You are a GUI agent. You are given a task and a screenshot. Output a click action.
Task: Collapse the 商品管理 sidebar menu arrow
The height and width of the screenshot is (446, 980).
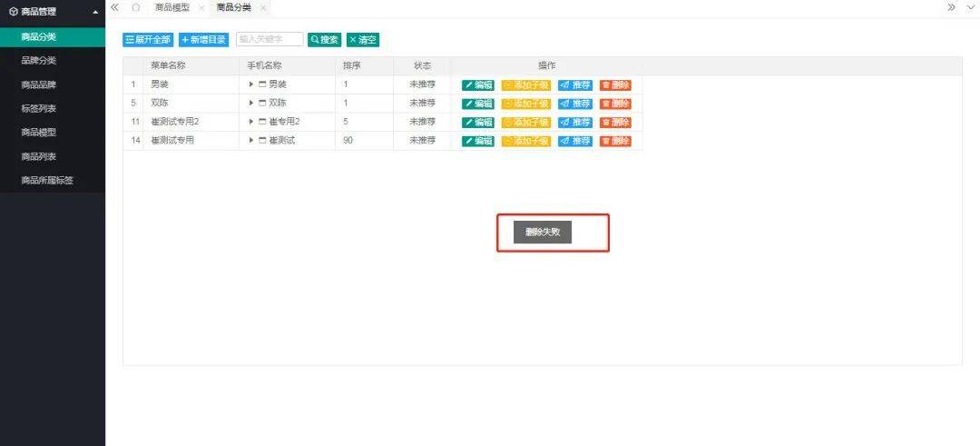(95, 12)
